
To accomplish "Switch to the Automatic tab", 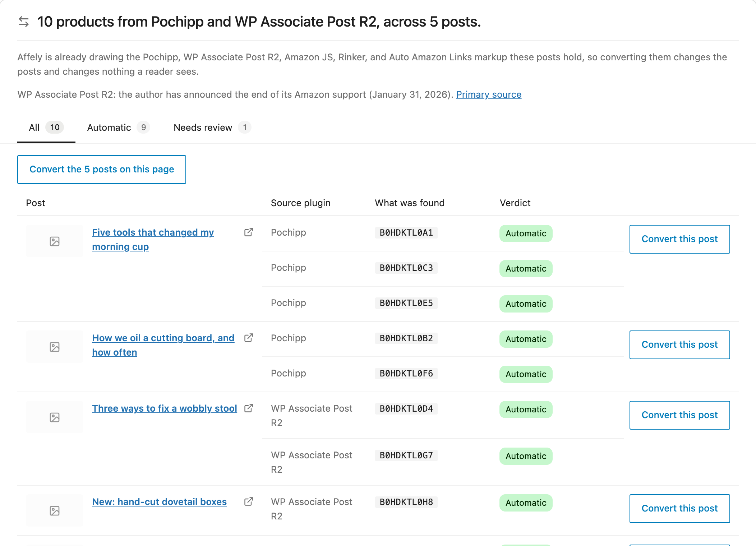I will [119, 128].
